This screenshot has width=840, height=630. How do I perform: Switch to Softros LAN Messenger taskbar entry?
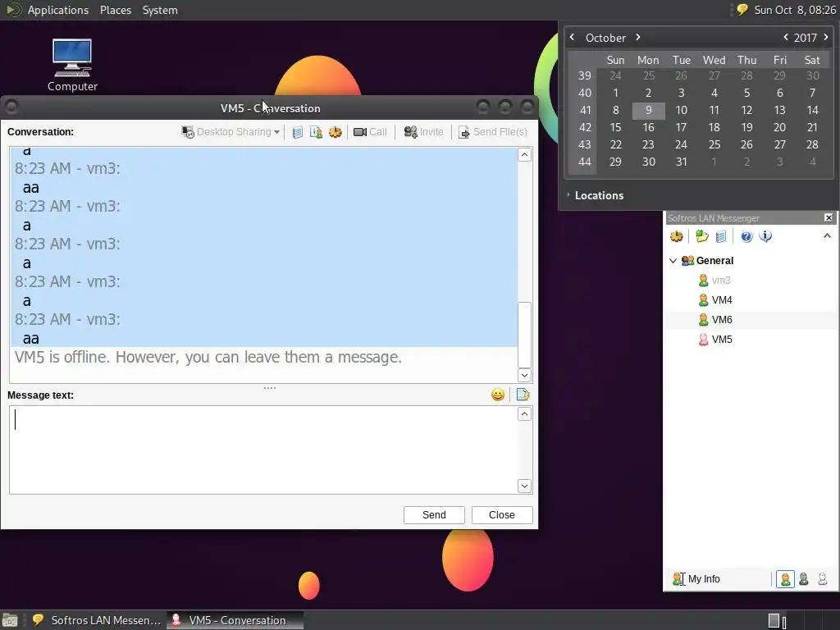[x=97, y=620]
